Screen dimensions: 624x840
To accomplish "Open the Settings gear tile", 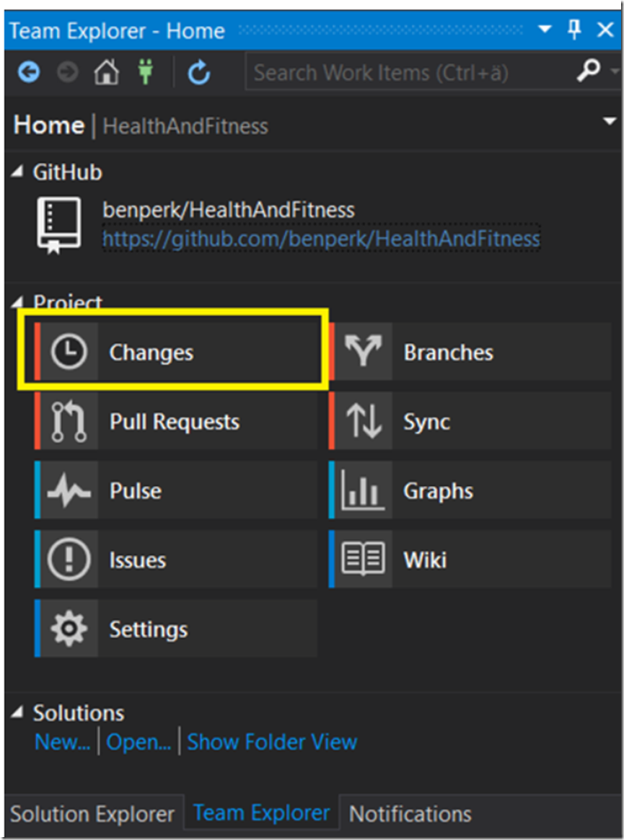I will [69, 629].
